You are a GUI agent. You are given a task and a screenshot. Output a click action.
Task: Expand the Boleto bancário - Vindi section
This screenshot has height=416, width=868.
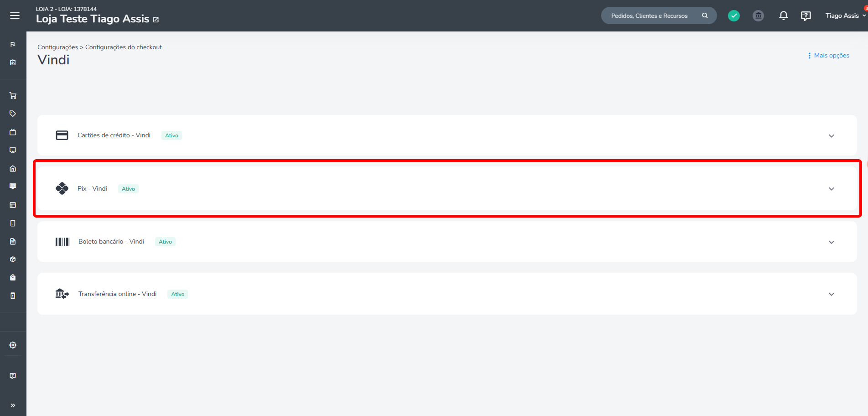pos(831,242)
